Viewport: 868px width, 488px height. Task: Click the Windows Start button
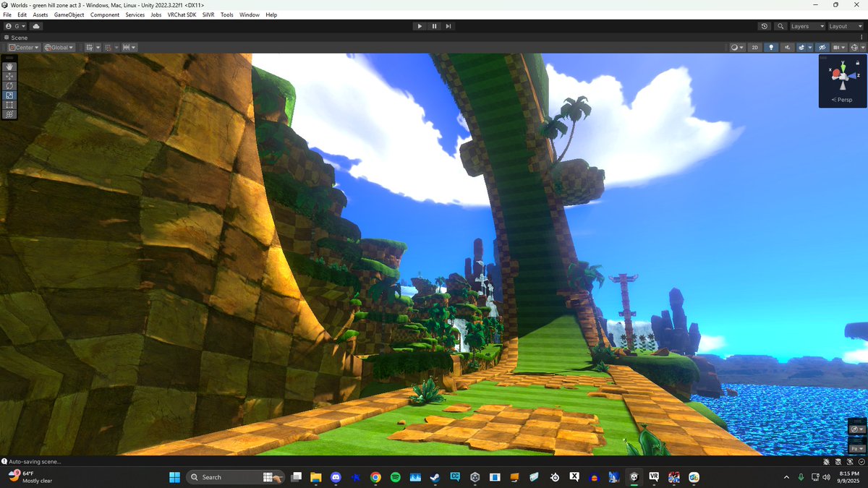[174, 477]
